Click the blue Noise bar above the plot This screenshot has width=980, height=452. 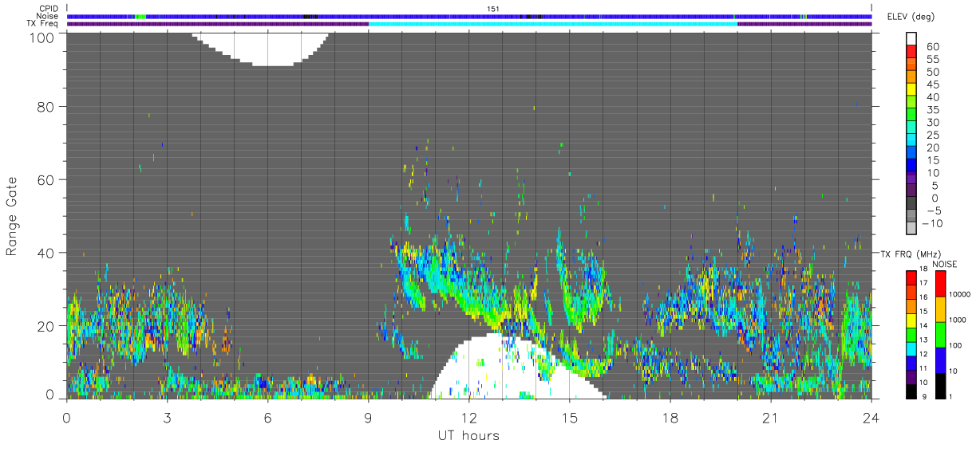pos(469,16)
